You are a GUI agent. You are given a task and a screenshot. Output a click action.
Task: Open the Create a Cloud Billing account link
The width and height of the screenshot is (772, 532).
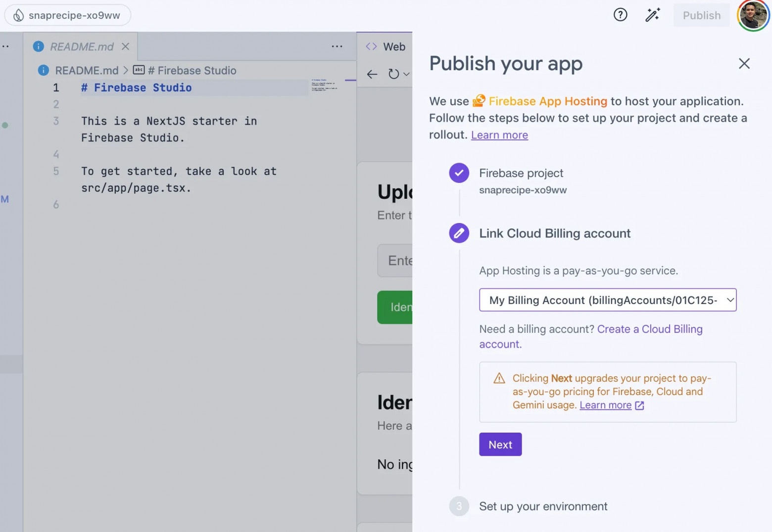(x=649, y=329)
